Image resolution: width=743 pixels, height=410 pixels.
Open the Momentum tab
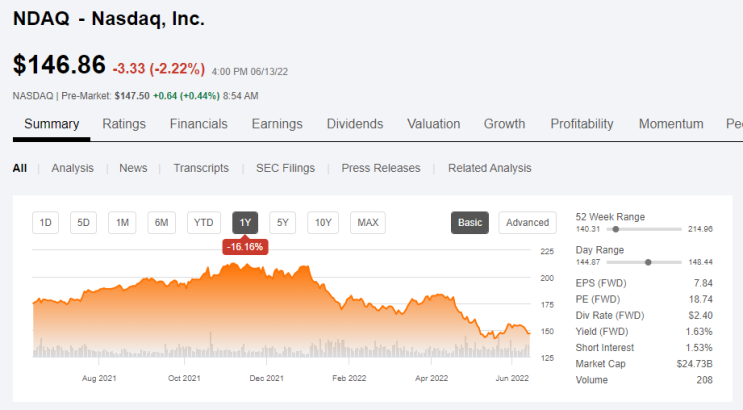[x=671, y=124]
